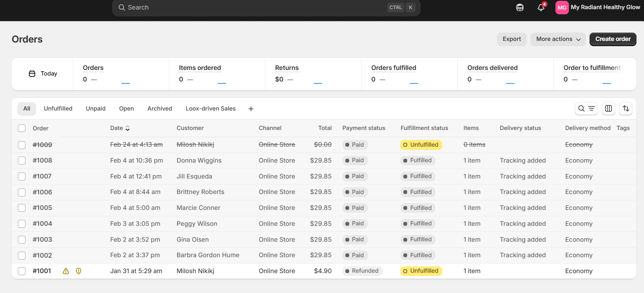Image resolution: width=644 pixels, height=293 pixels.
Task: Click the Create order button
Action: 613,39
